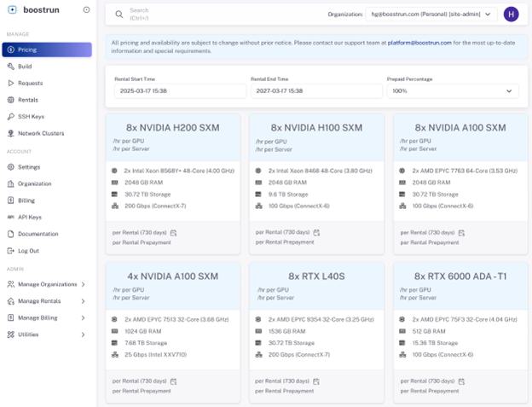Click the search magnifier icon
532x407 pixels.
[x=119, y=15]
